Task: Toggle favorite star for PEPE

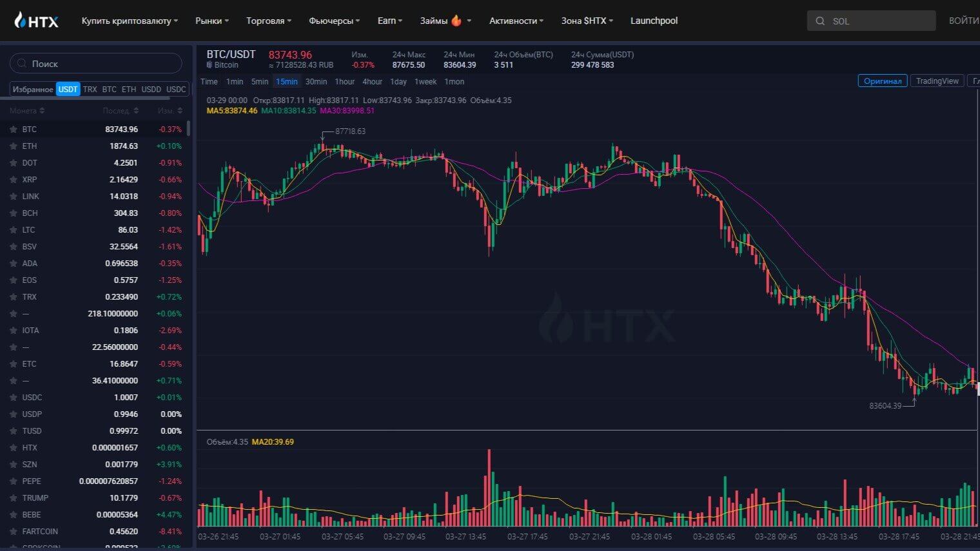Action: pyautogui.click(x=13, y=481)
